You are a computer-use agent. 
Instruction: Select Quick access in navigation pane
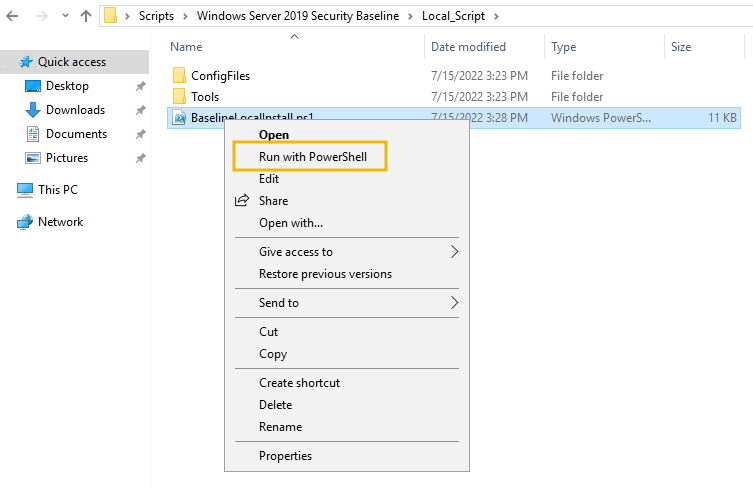(x=72, y=62)
